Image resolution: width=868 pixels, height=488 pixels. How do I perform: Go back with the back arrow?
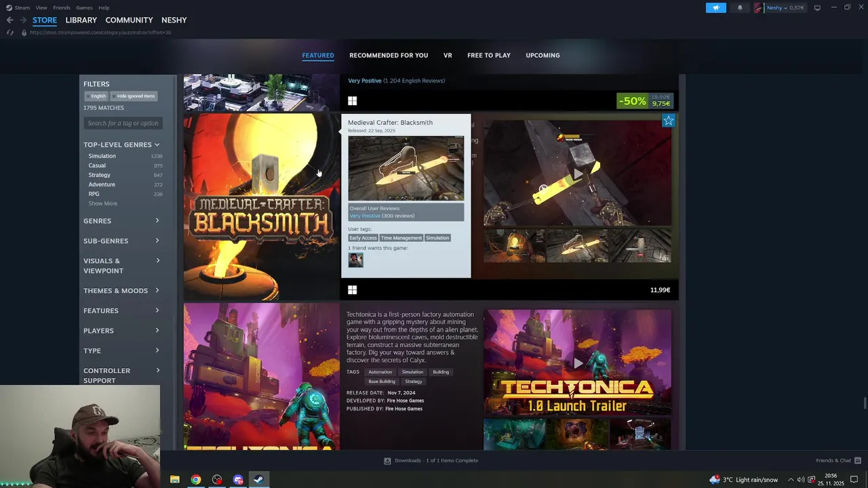coord(9,20)
